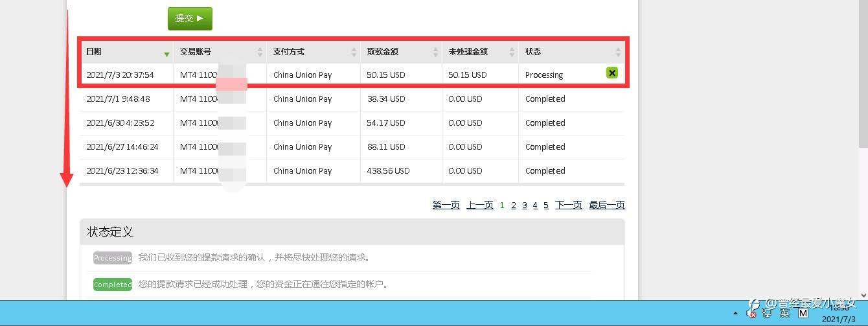The width and height of the screenshot is (868, 326).
Task: Click Completed status of the 38.34 USD row
Action: (545, 99)
